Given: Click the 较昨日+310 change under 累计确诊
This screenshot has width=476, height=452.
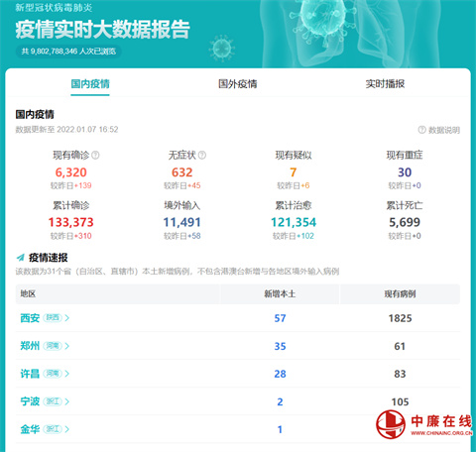Looking at the screenshot, I should click(x=70, y=236).
